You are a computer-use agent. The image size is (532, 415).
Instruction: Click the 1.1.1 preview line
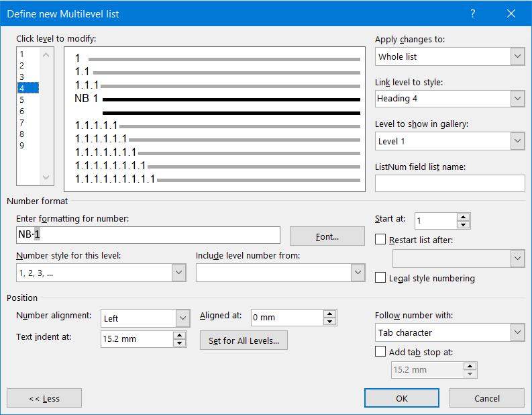point(217,85)
